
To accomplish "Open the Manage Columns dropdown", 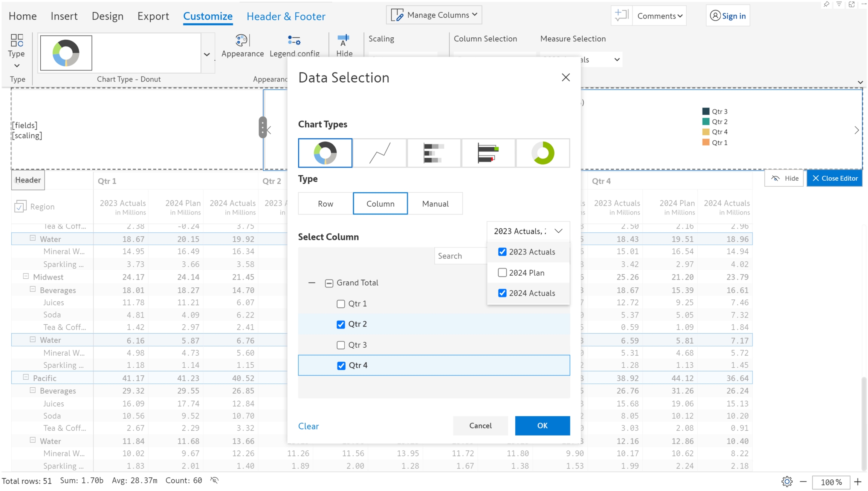I will (x=434, y=15).
